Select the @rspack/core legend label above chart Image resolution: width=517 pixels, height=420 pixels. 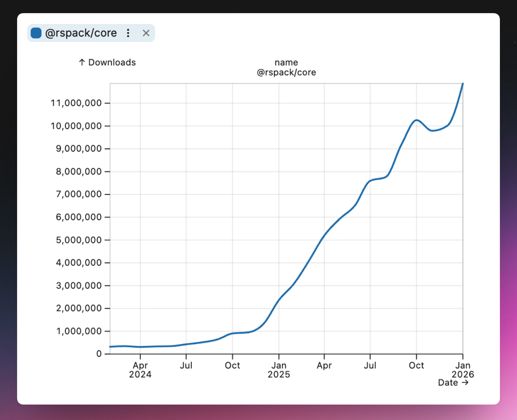tap(286, 72)
